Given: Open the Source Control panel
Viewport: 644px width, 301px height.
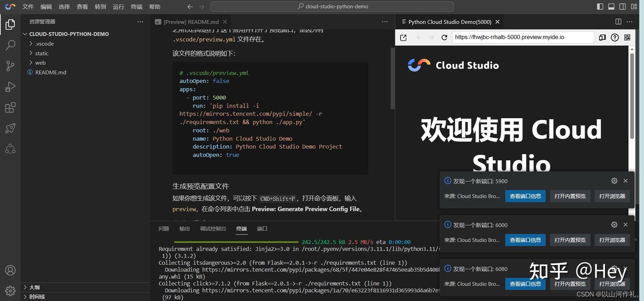Looking at the screenshot, I should click(10, 66).
